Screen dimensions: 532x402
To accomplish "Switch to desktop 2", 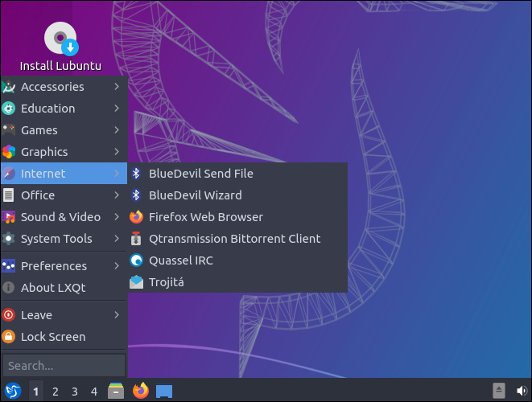I will click(x=56, y=392).
